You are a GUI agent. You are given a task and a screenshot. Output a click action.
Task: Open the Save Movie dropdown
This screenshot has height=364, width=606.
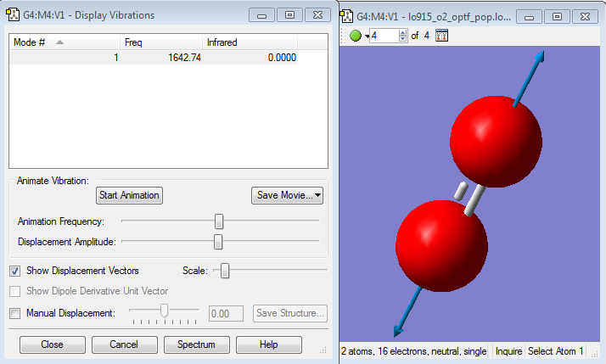coord(287,195)
